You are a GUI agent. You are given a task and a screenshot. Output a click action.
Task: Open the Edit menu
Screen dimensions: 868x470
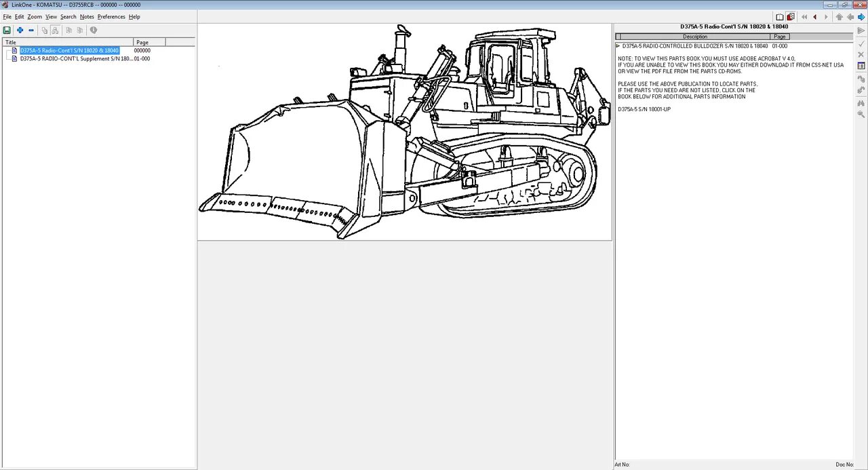click(19, 16)
